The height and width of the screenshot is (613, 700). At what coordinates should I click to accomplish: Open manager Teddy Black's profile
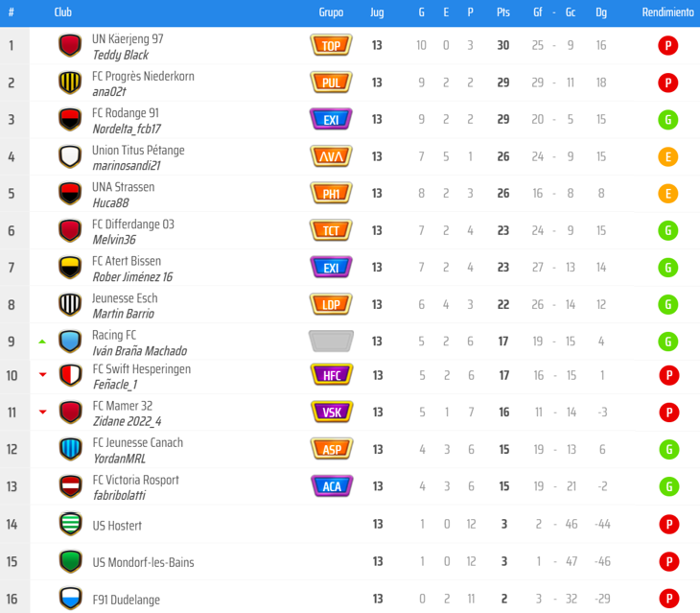[120, 56]
